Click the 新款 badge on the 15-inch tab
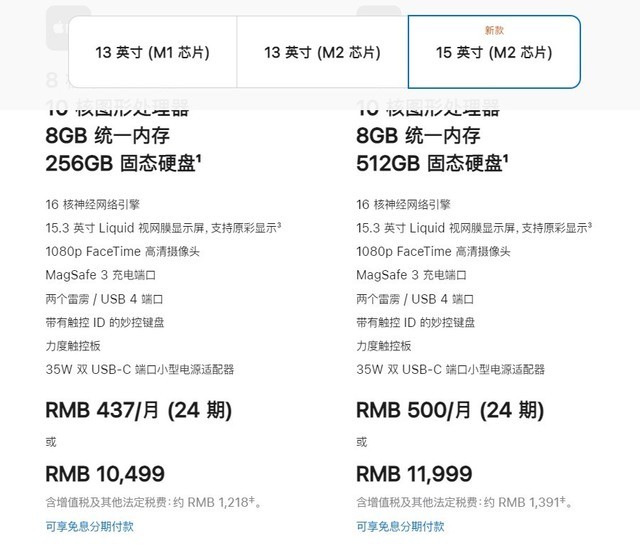The width and height of the screenshot is (640, 553). pyautogui.click(x=494, y=31)
